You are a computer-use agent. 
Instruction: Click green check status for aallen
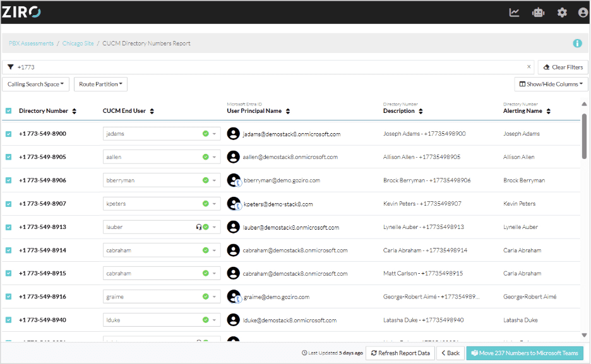[x=205, y=157]
